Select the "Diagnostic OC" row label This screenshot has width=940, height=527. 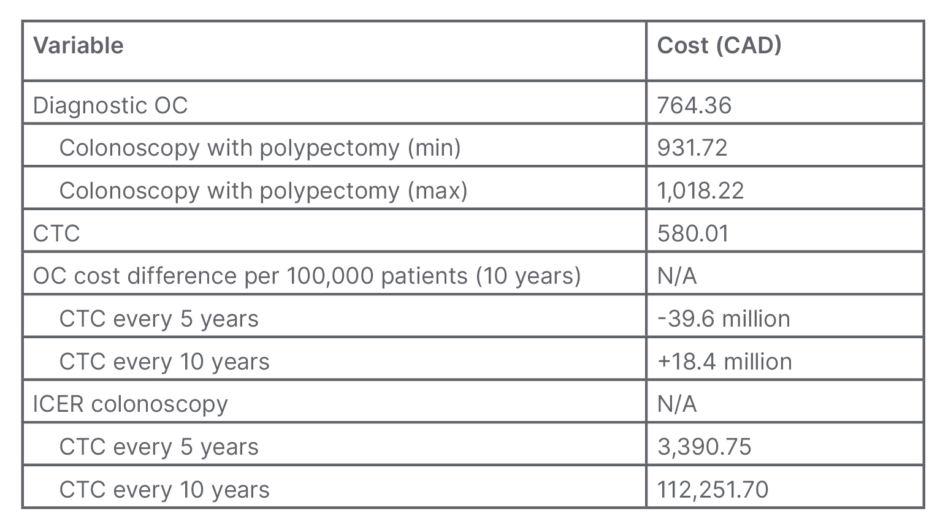coord(110,105)
